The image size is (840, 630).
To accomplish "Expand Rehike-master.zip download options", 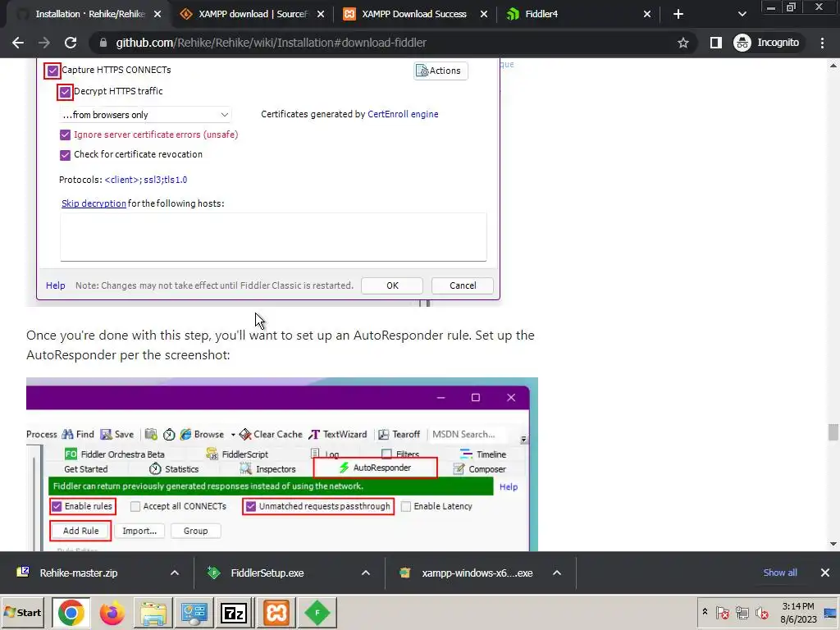I will click(175, 573).
